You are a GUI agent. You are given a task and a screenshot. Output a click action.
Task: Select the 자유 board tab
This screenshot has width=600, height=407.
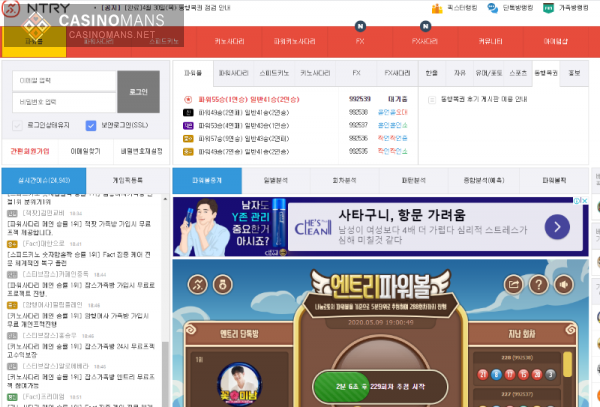tap(460, 73)
